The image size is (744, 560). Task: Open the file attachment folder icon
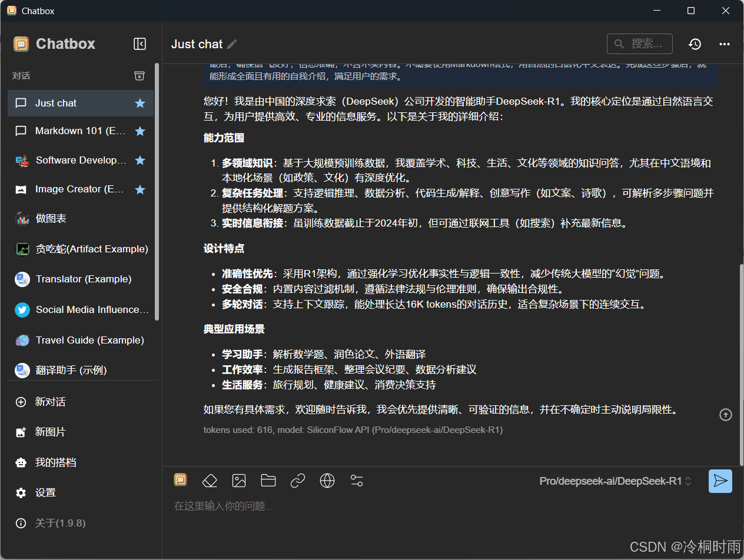268,481
